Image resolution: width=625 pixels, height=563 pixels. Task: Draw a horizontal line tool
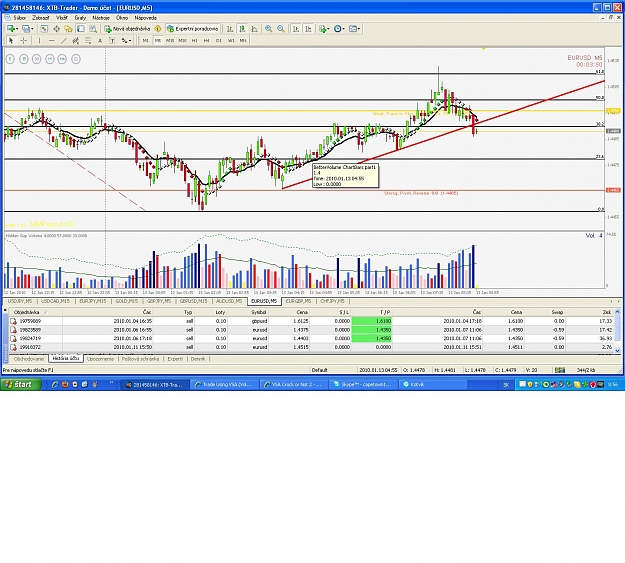pyautogui.click(x=51, y=40)
